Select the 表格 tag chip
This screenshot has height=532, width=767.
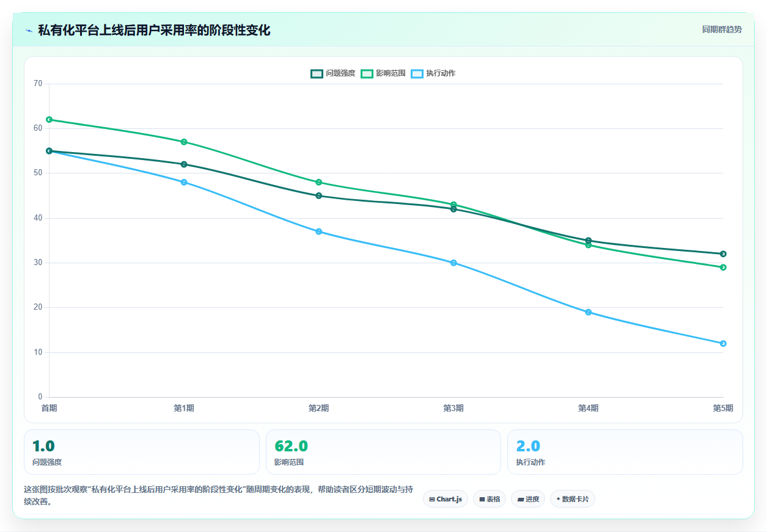tap(490, 499)
